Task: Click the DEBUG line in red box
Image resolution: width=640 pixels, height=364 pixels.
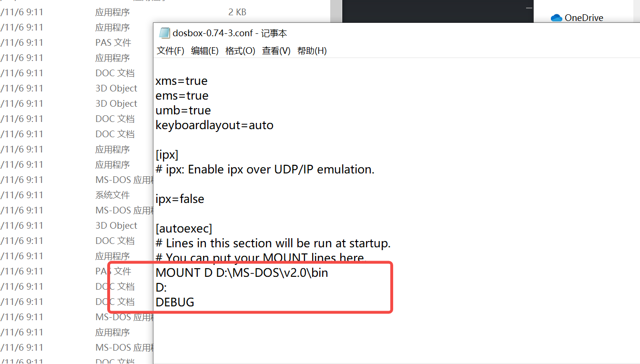Action: (x=174, y=302)
